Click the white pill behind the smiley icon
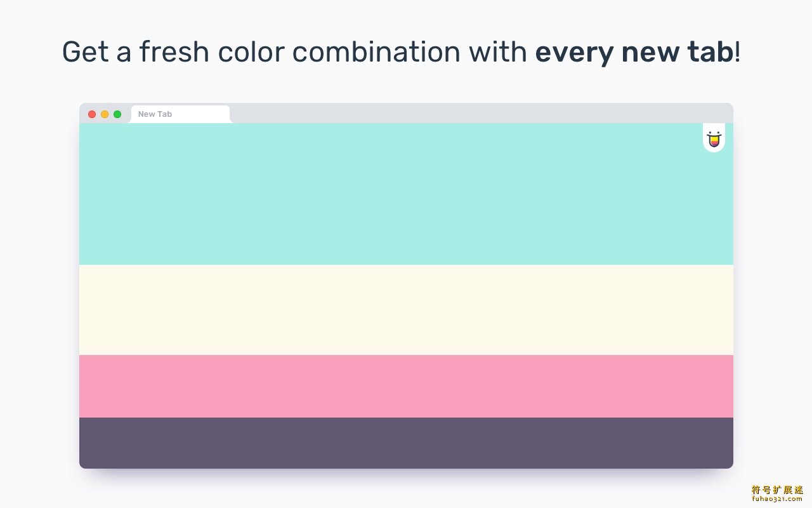The image size is (812, 508). (714, 138)
